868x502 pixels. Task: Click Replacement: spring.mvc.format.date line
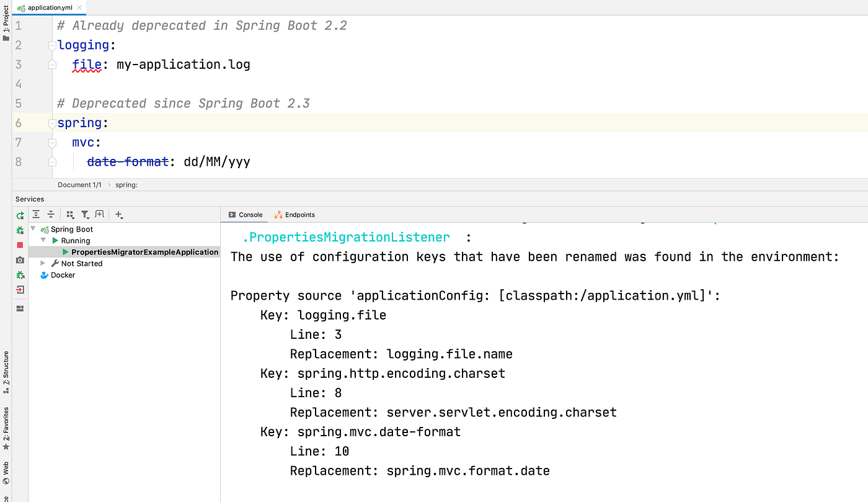tap(420, 471)
